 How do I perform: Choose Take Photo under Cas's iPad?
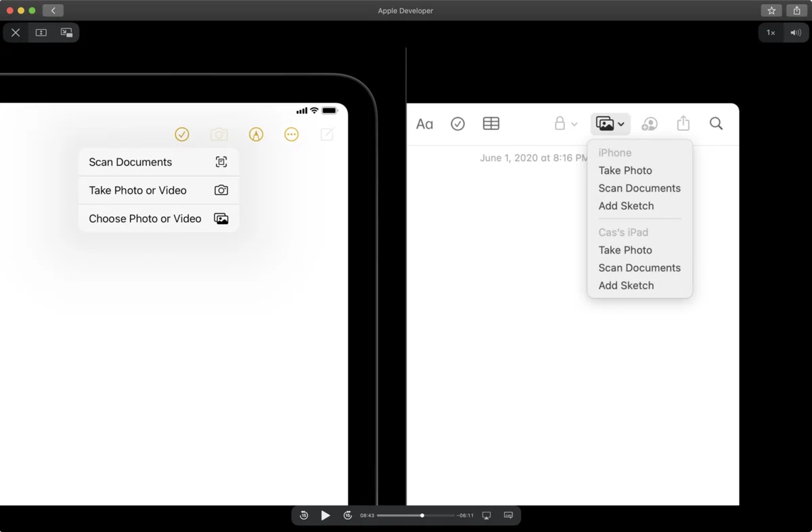pos(625,250)
